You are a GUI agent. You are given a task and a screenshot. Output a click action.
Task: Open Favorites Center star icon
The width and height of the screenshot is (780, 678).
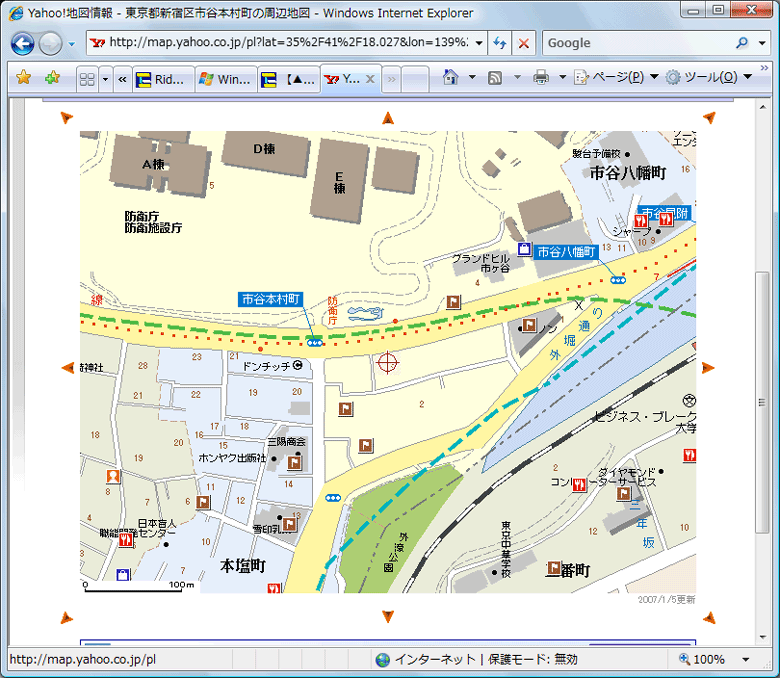pos(23,78)
